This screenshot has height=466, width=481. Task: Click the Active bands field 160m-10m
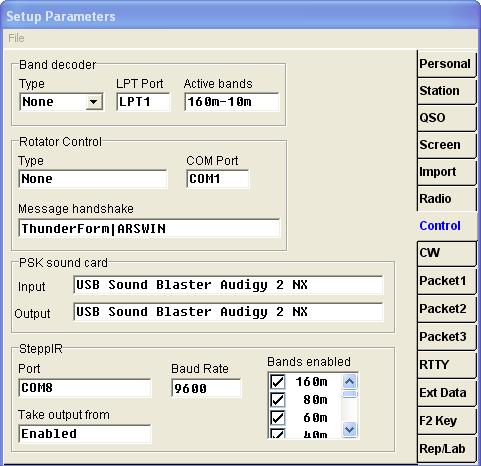click(x=232, y=102)
